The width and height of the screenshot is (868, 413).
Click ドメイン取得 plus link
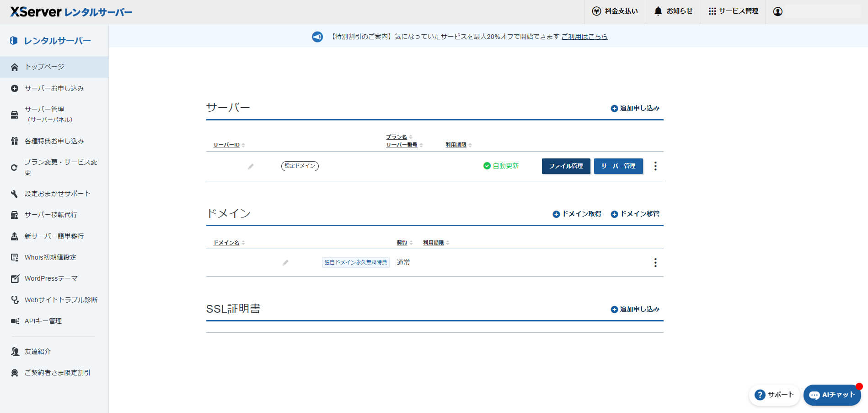pos(577,214)
